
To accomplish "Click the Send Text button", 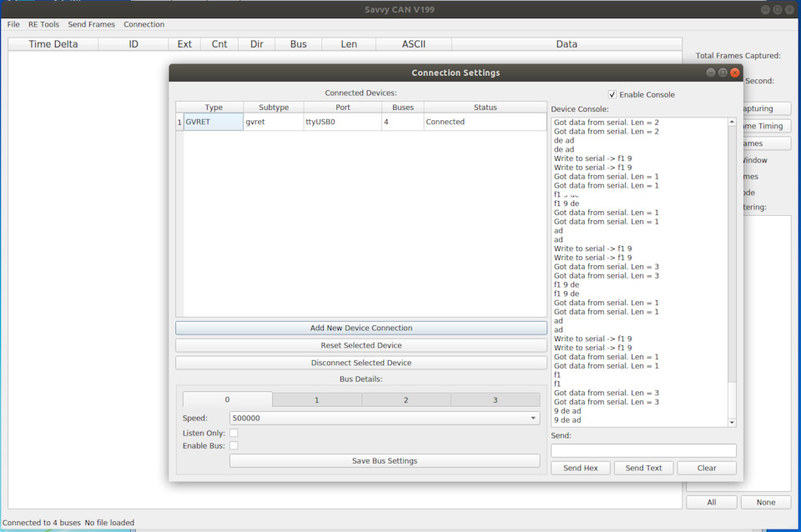I will click(x=643, y=468).
